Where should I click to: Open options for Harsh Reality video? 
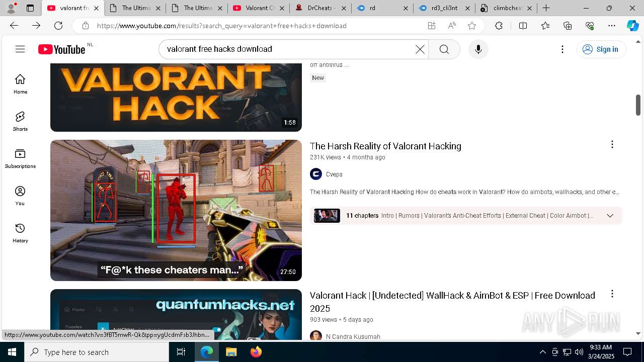click(x=612, y=145)
